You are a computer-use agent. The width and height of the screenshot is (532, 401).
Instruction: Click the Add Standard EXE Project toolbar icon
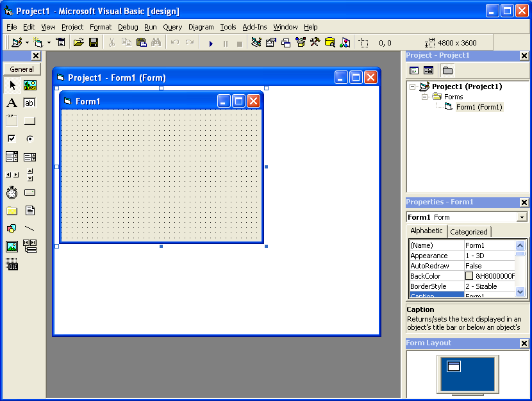[x=17, y=43]
